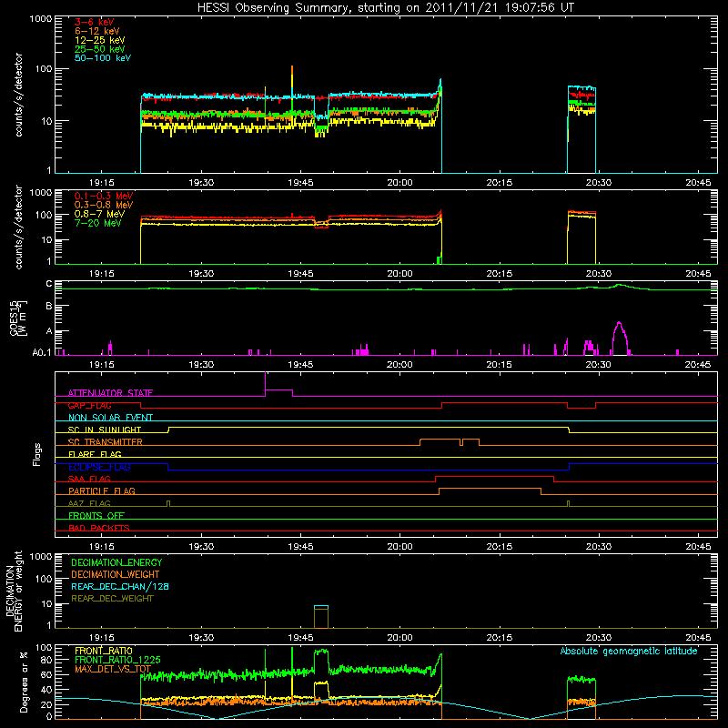The width and height of the screenshot is (728, 728).
Task: Click the raised ATTENUATOR_STATE step near 19:42
Action: pos(279,390)
